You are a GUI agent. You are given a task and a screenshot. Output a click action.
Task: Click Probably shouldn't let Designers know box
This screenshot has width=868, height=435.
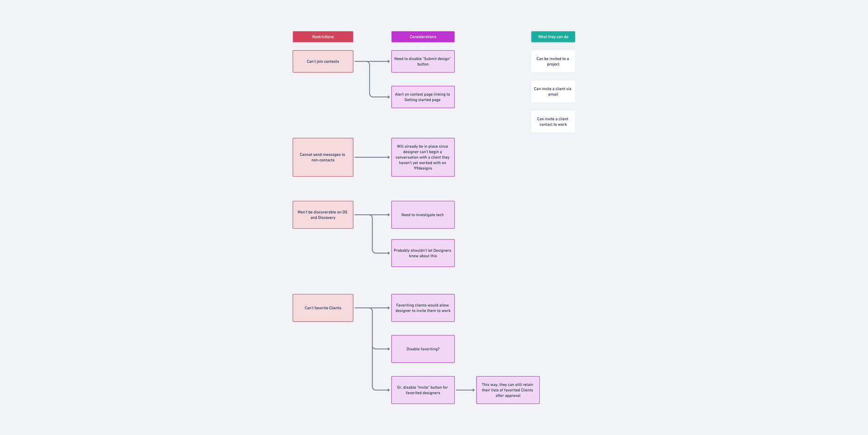[x=423, y=253]
